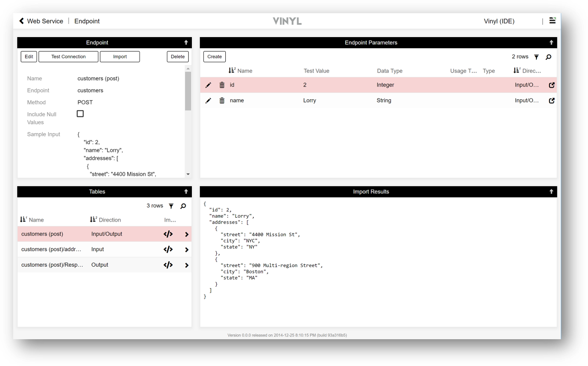Image resolution: width=588 pixels, height=366 pixels.
Task: Open code icon for customers (post) table
Action: 168,234
